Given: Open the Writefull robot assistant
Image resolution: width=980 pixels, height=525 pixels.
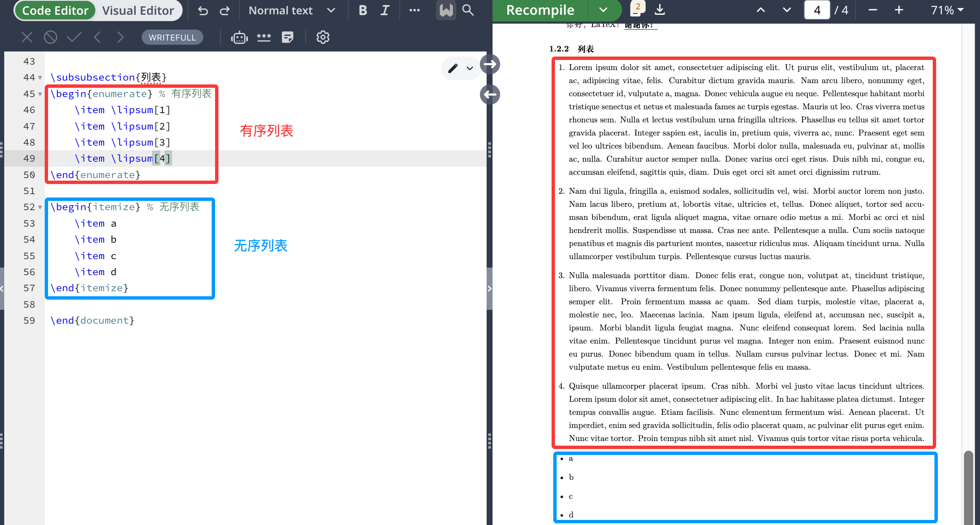Looking at the screenshot, I should [239, 38].
